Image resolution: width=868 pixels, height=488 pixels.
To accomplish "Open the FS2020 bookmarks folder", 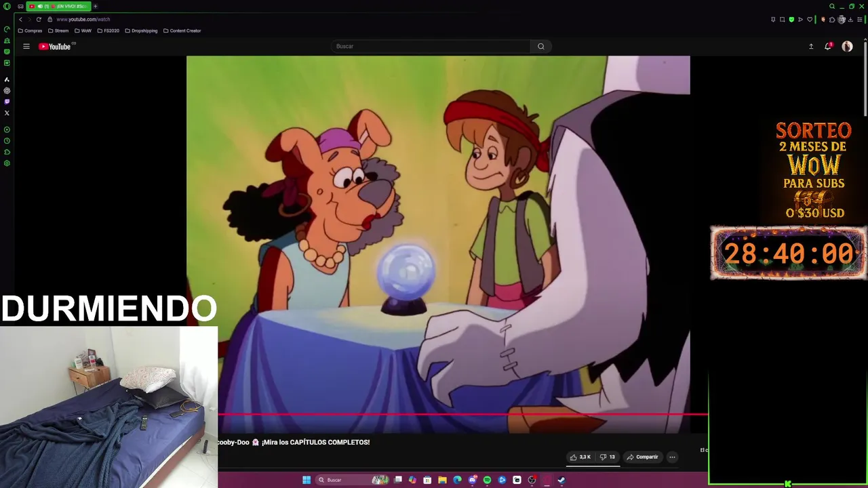I will pos(108,30).
